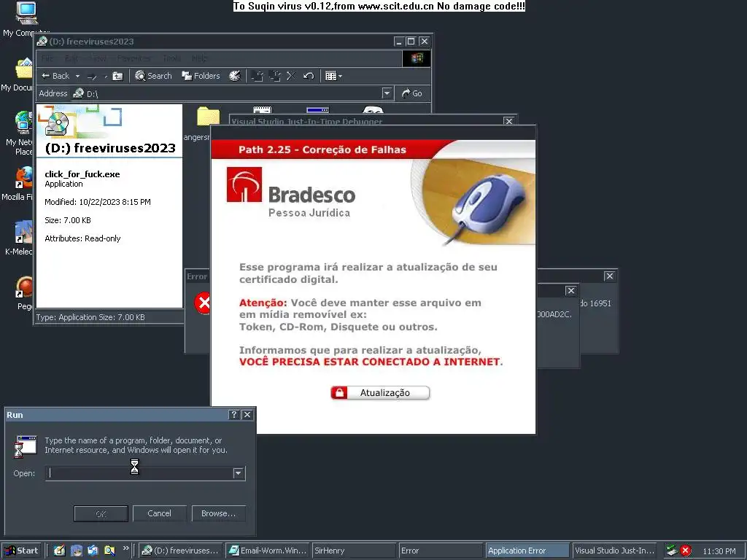Select the yellow folder icon in D: drive

[x=208, y=117]
